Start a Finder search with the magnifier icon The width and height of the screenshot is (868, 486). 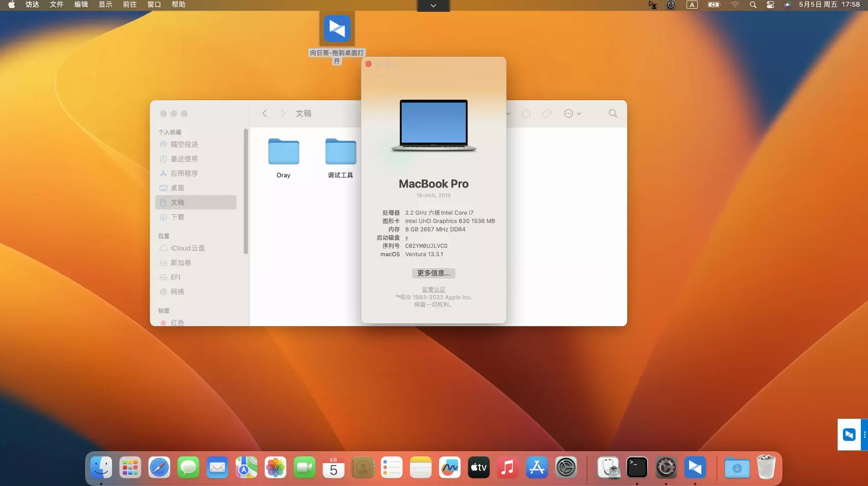(x=612, y=113)
